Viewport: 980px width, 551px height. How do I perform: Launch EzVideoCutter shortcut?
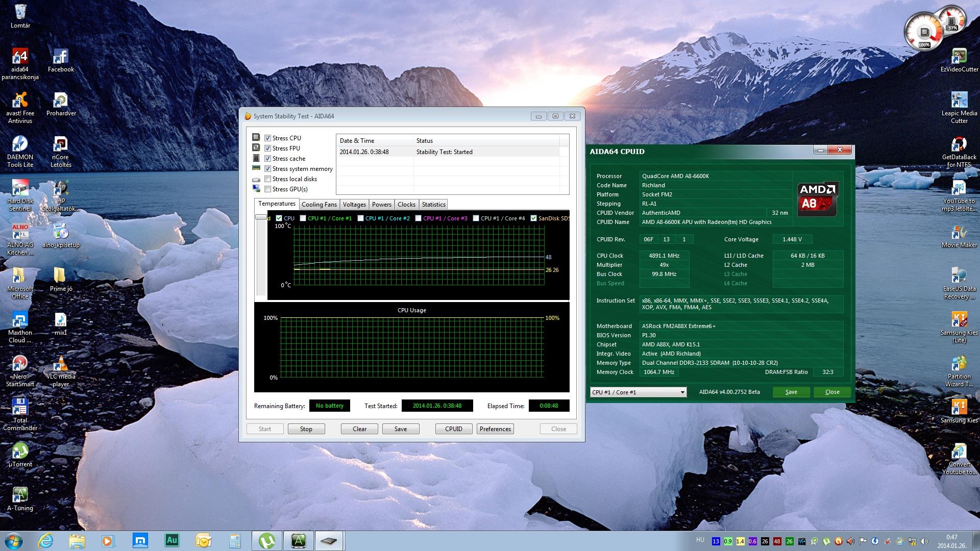pos(959,60)
